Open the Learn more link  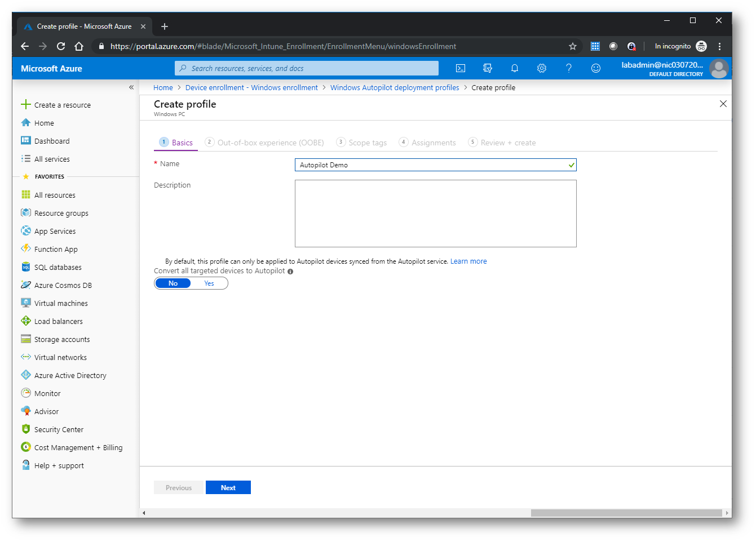468,261
